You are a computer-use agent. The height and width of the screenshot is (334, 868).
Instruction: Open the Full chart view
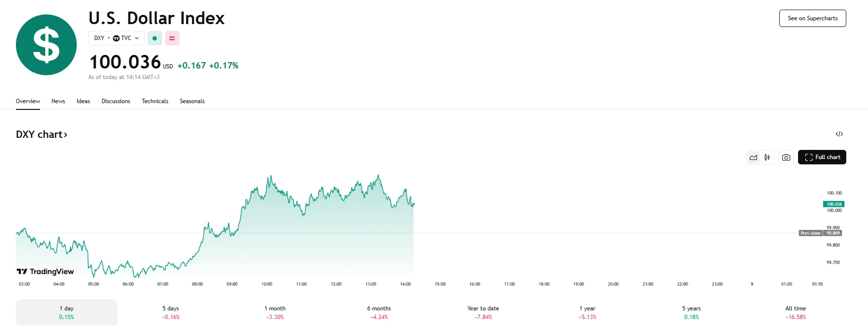(822, 157)
